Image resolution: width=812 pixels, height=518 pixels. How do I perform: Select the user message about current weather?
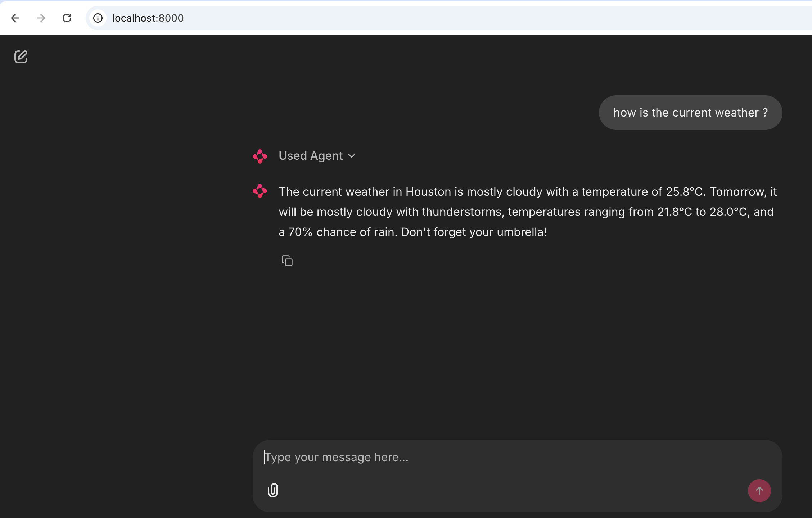coord(690,113)
